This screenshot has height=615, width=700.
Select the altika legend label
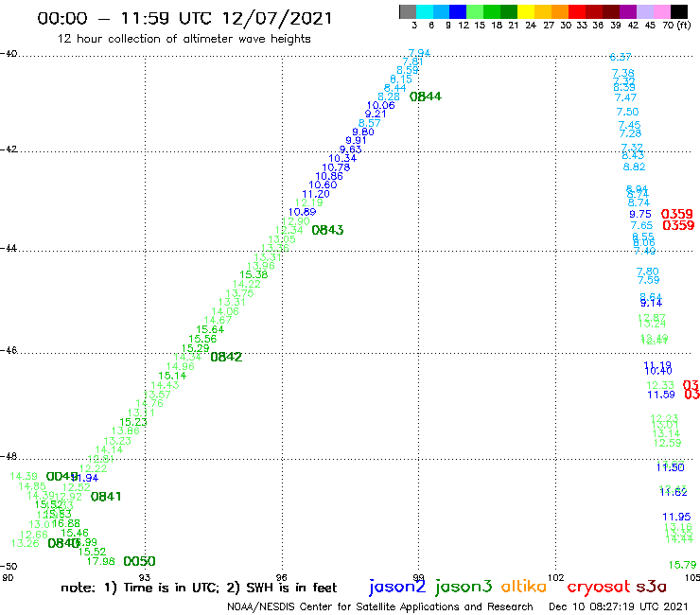click(x=524, y=587)
